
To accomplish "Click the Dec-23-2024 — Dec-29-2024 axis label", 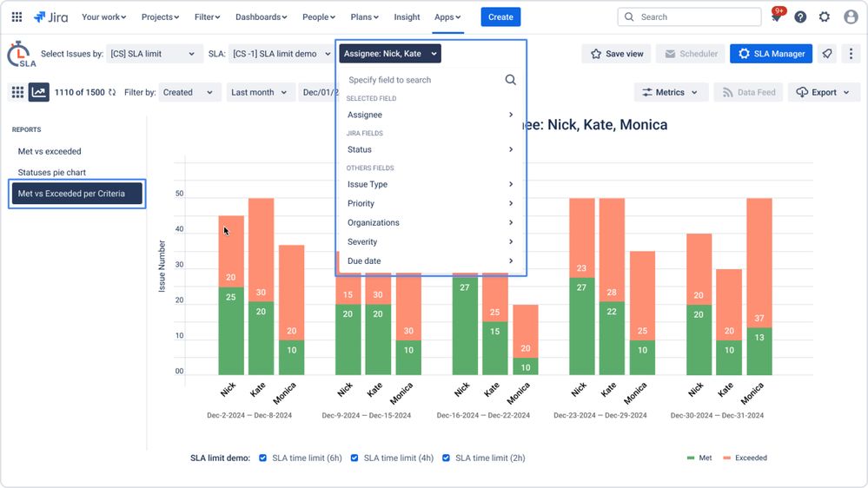I will pos(600,416).
